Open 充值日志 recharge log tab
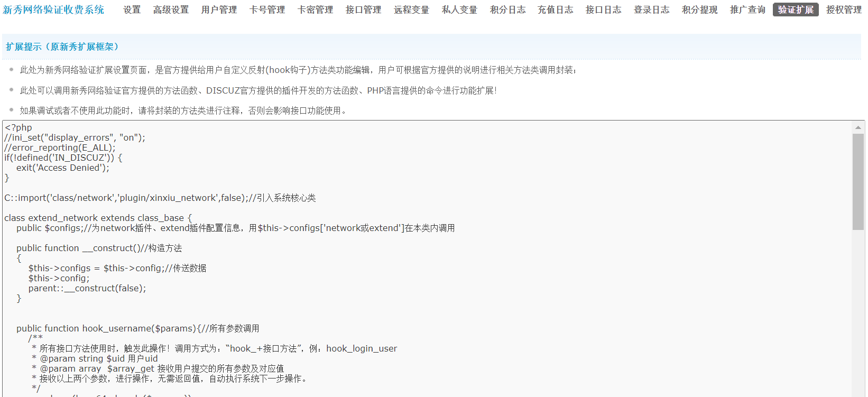 coord(555,10)
